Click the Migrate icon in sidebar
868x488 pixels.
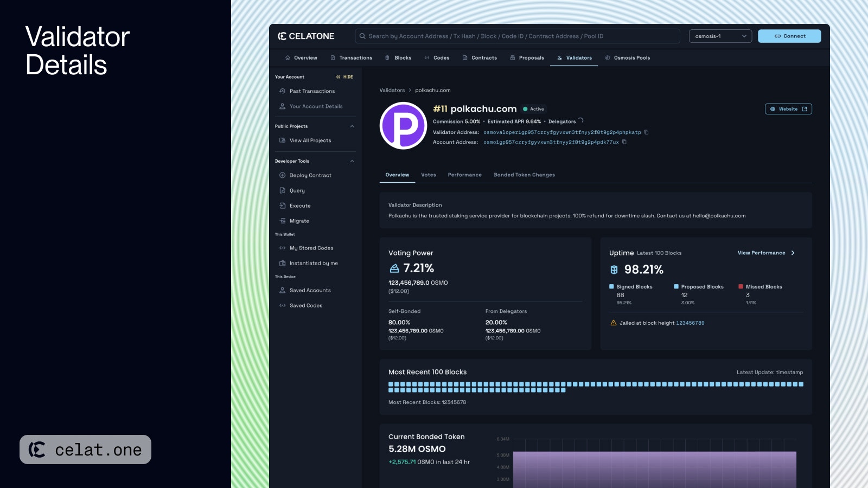tap(282, 221)
